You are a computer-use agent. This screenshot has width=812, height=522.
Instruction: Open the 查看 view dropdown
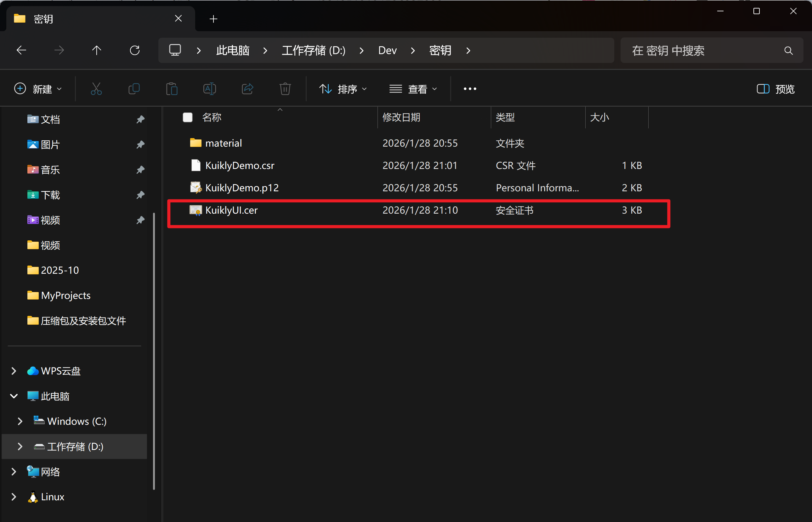click(413, 89)
